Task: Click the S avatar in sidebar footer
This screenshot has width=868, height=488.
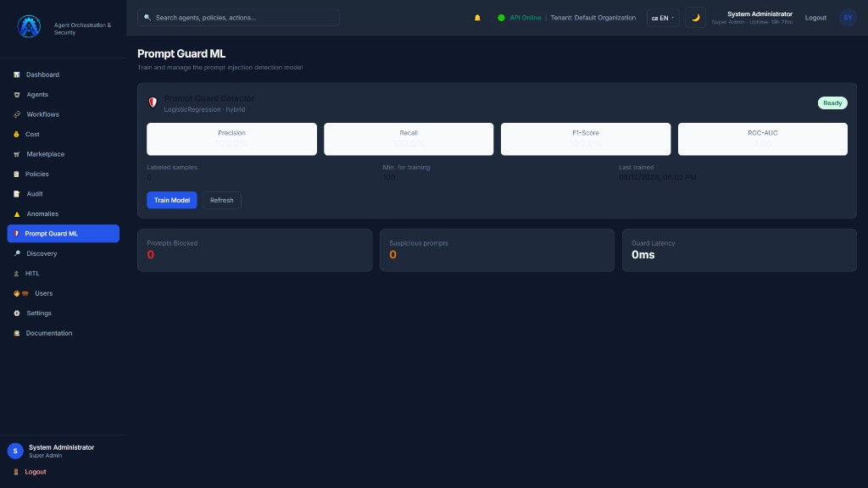Action: 15,451
